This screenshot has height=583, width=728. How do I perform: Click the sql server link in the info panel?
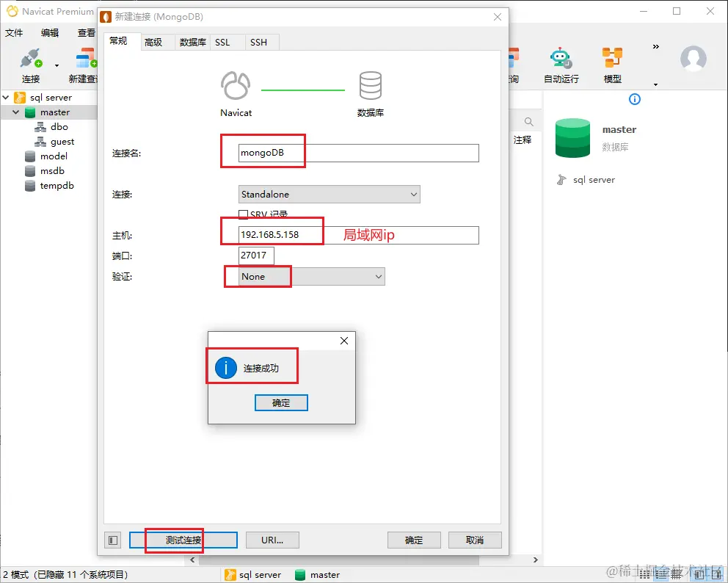tap(594, 180)
